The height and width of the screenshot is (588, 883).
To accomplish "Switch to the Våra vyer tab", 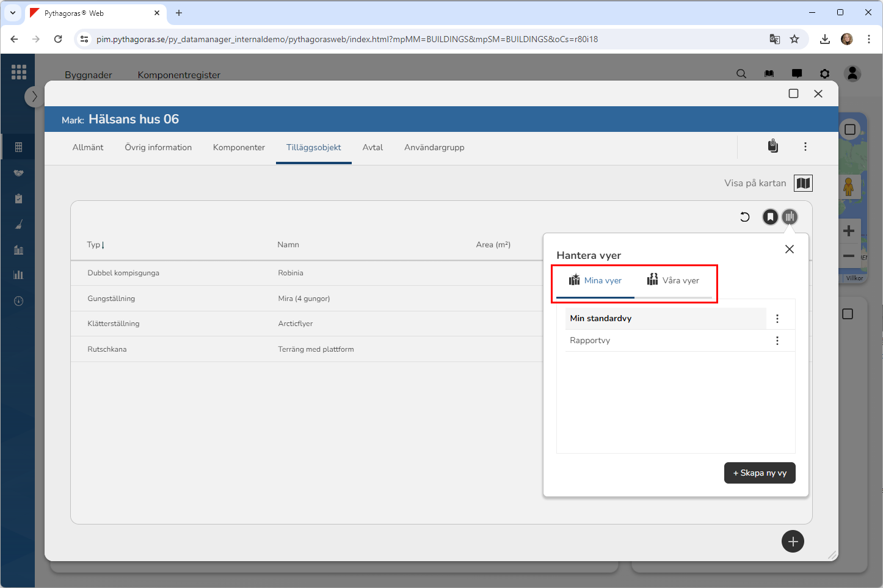I will [x=673, y=281].
